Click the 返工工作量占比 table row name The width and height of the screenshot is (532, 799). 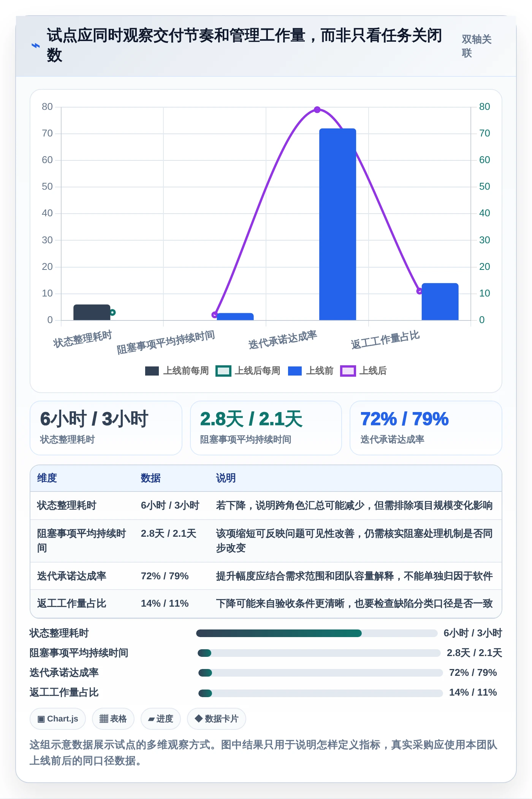coord(71,604)
